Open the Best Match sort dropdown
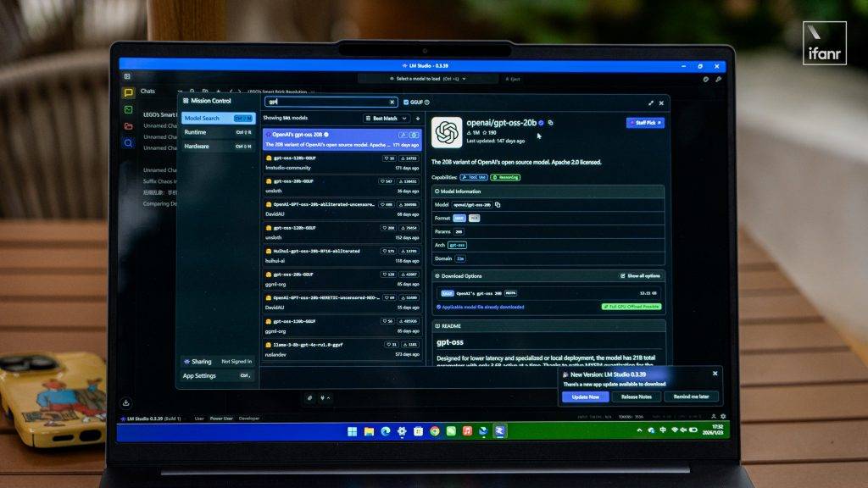The image size is (868, 488). coord(387,119)
